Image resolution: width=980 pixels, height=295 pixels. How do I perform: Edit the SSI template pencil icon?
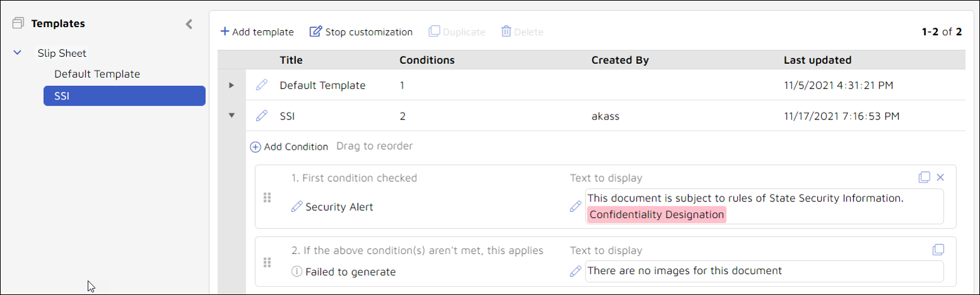(262, 116)
